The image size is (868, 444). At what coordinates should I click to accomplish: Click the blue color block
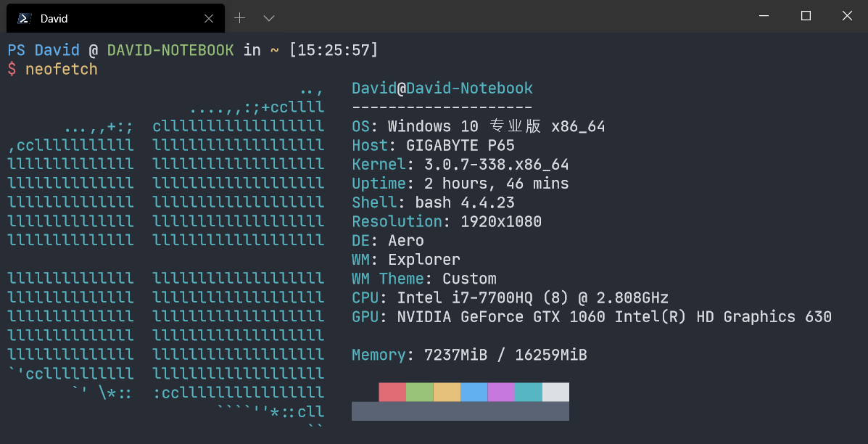tap(474, 392)
